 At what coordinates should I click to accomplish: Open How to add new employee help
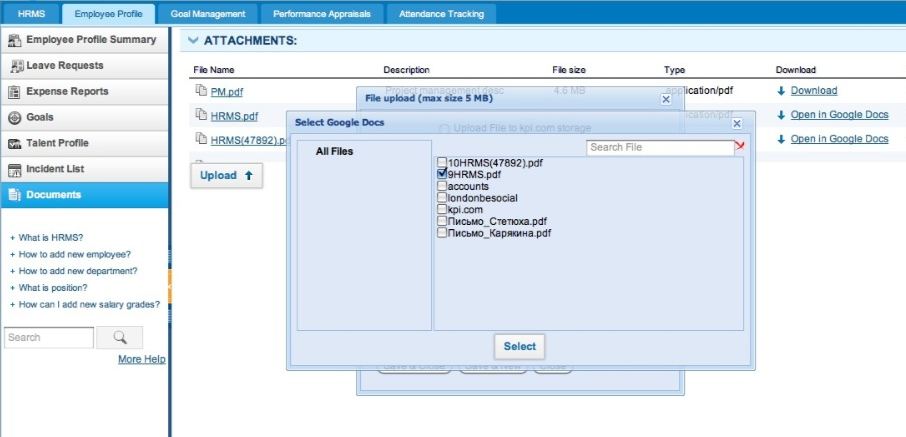point(75,254)
